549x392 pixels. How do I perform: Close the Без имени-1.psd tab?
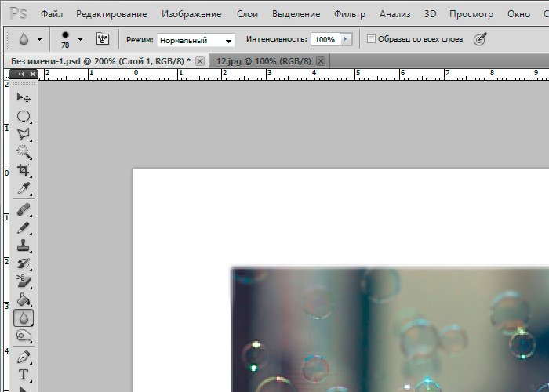coord(200,61)
